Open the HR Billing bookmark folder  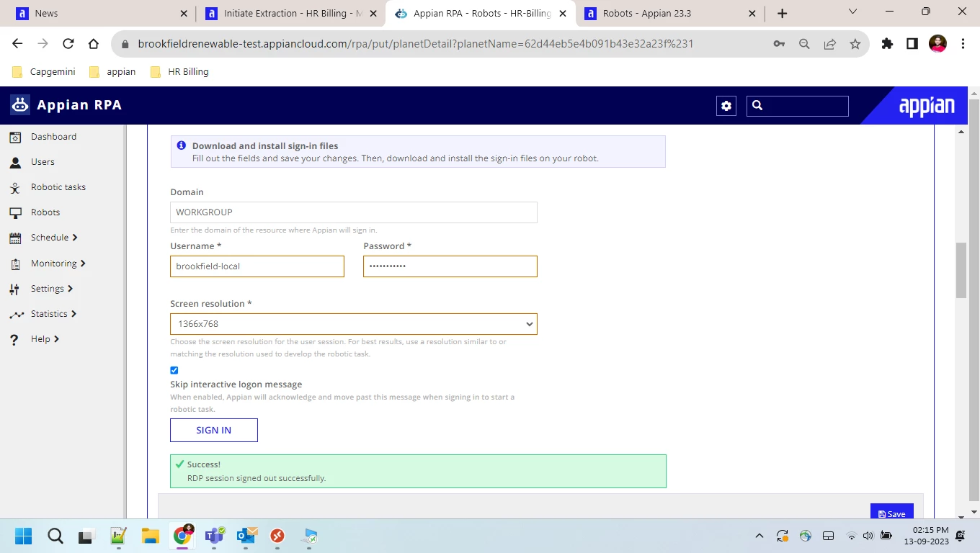click(179, 72)
